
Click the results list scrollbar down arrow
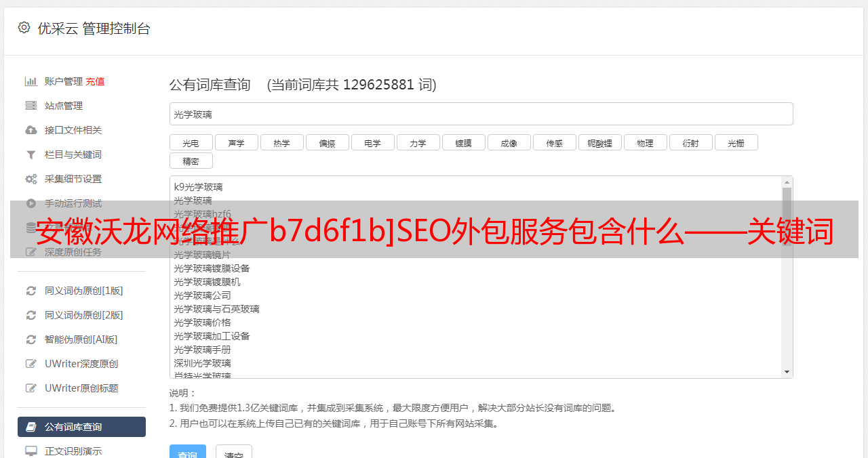coord(787,372)
